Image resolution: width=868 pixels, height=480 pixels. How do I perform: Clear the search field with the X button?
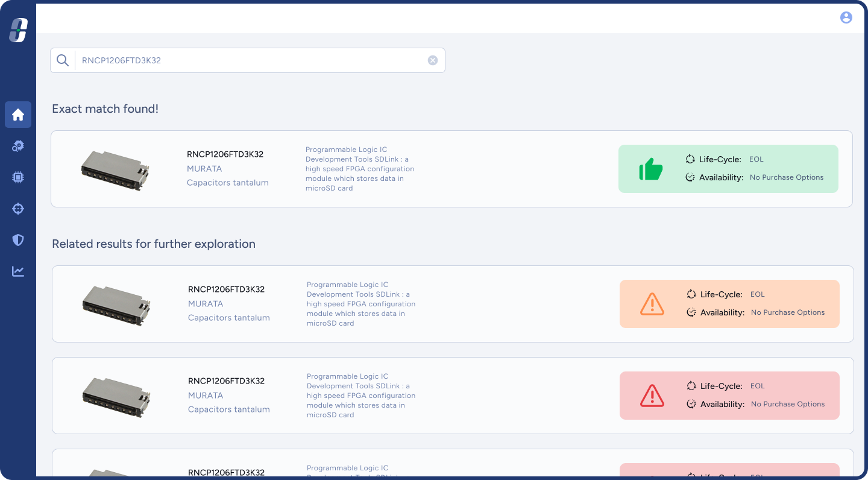433,60
